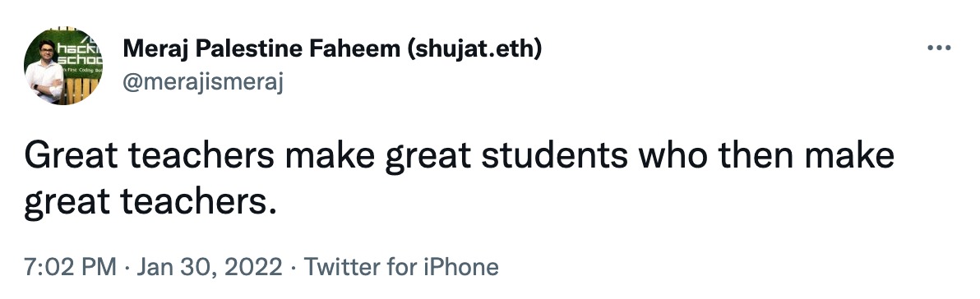Open the Twitter for iPhone source link
Image resolution: width=980 pixels, height=299 pixels.
401,267
